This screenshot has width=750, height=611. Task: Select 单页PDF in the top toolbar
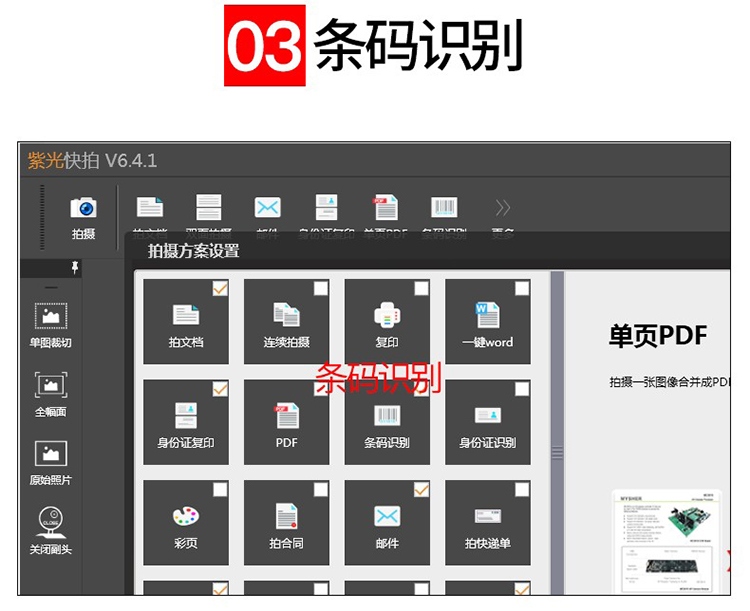pos(386,207)
